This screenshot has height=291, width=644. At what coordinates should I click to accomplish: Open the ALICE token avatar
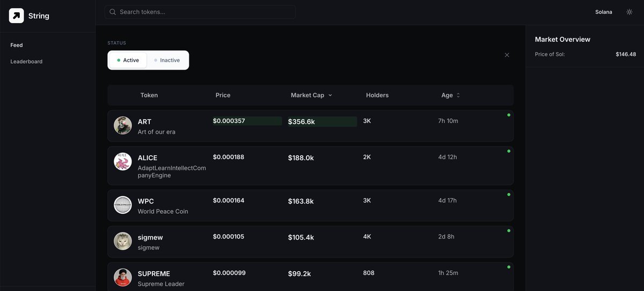point(123,161)
